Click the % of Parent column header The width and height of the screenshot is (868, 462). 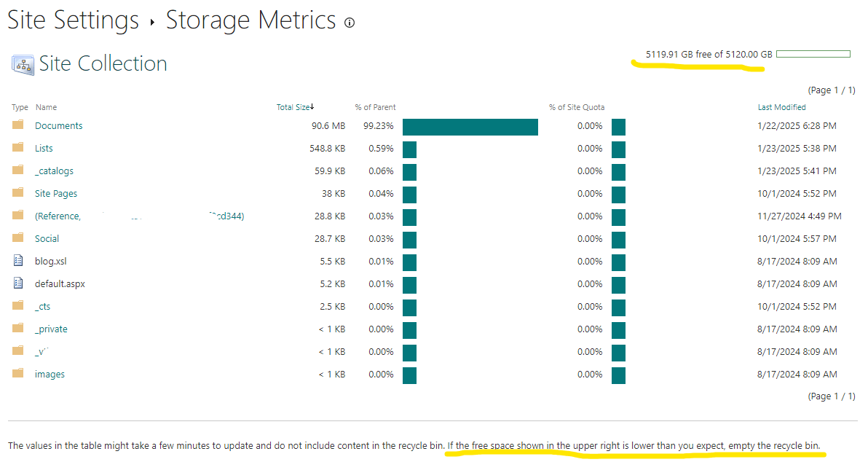tap(375, 107)
